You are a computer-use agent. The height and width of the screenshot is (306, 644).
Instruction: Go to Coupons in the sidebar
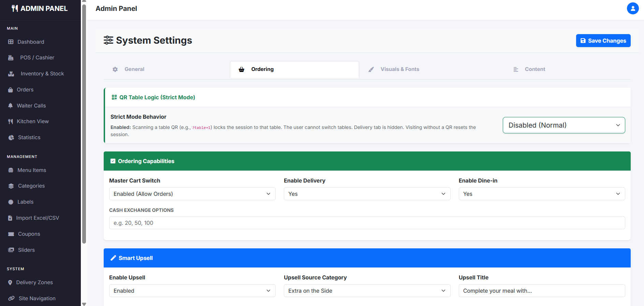tap(29, 234)
